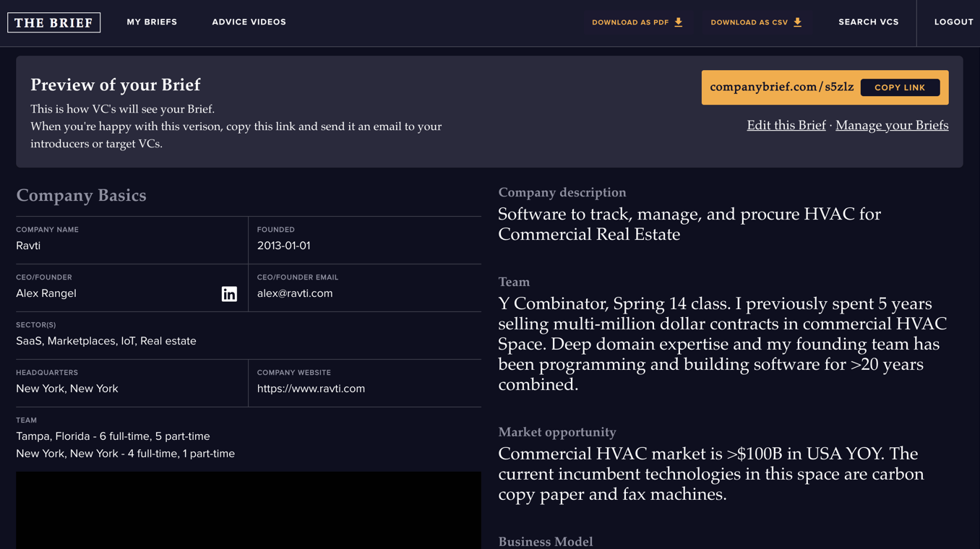Log out using the Logout item
The image size is (980, 549).
pyautogui.click(x=954, y=22)
